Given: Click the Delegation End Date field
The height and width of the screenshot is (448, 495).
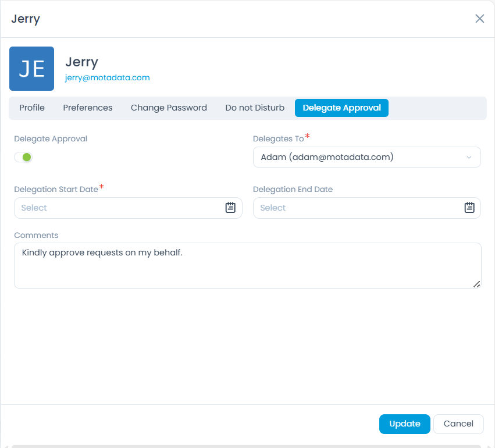Looking at the screenshot, I should point(355,208).
